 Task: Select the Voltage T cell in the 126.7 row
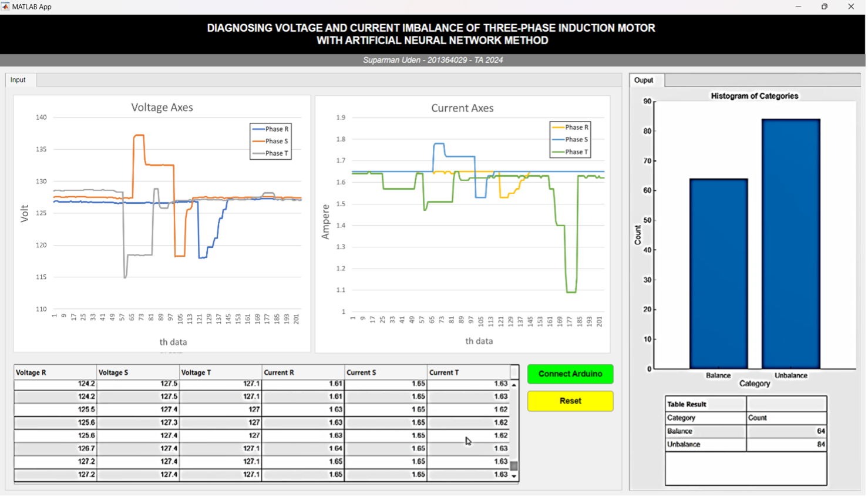click(x=221, y=449)
